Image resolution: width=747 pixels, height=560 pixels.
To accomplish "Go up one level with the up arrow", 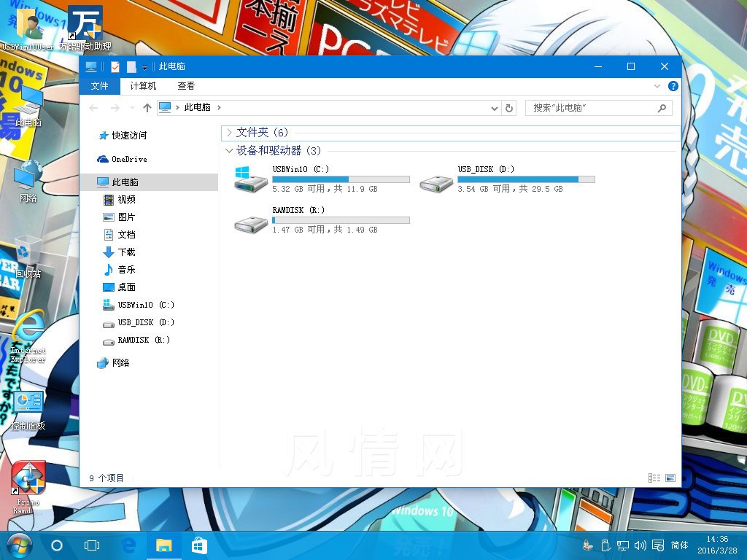I will pos(147,108).
